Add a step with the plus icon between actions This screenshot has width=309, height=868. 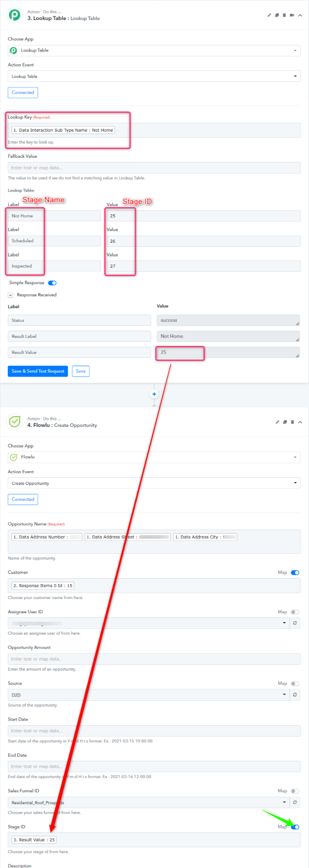[154, 394]
